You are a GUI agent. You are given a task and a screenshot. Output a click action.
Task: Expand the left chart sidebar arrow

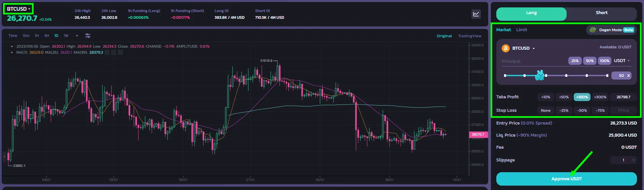click(x=4, y=156)
